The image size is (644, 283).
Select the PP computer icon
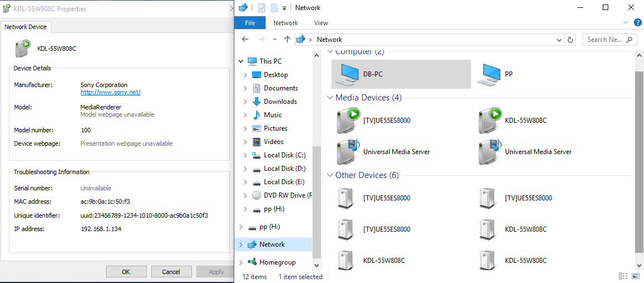(x=490, y=74)
